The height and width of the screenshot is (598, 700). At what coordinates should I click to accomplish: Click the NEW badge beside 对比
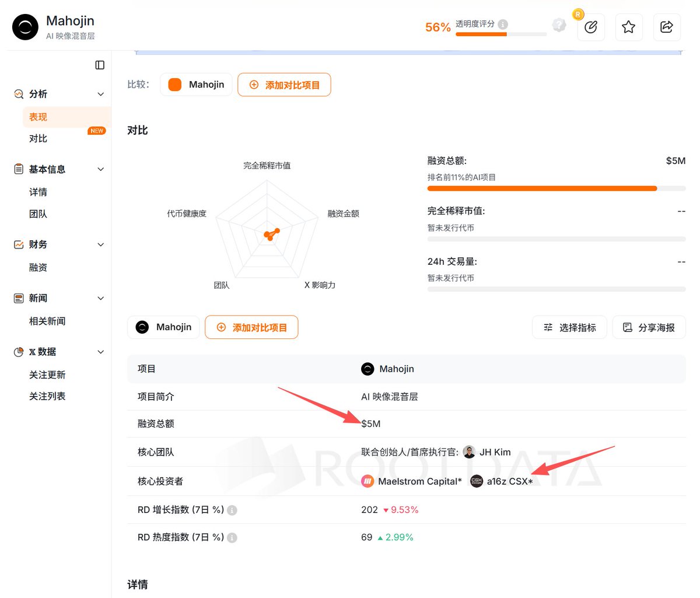point(97,131)
